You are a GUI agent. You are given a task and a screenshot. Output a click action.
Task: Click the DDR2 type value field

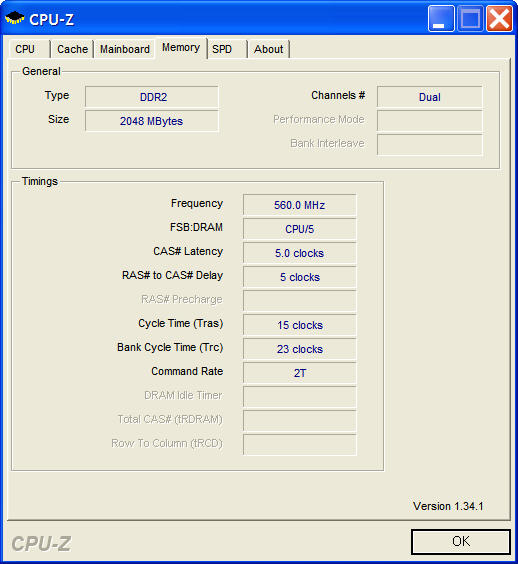coord(152,97)
